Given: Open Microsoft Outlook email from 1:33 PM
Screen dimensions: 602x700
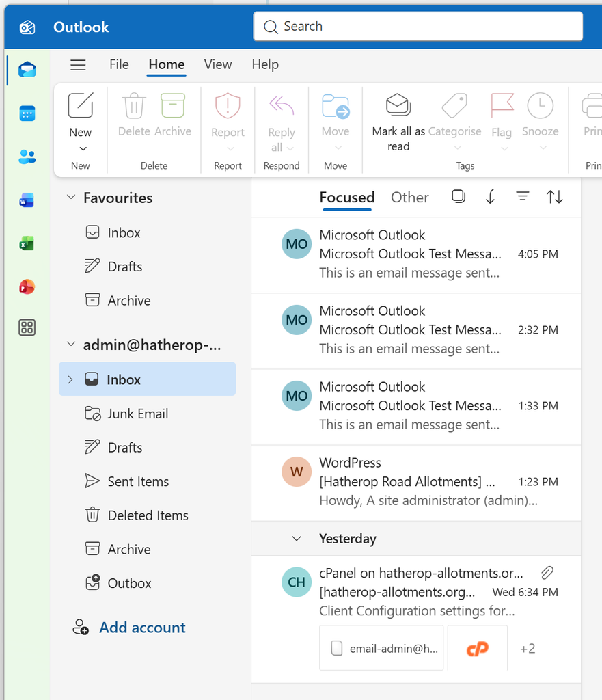Looking at the screenshot, I should [416, 407].
